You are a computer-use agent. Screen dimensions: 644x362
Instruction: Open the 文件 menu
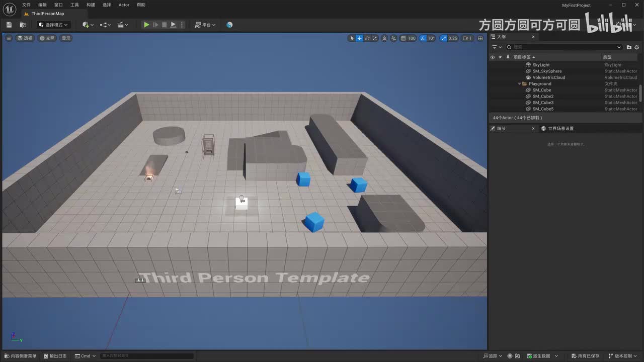[26, 5]
